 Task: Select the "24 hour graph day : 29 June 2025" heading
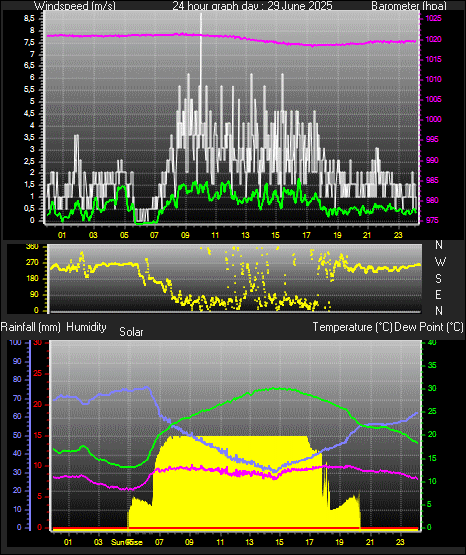click(252, 6)
